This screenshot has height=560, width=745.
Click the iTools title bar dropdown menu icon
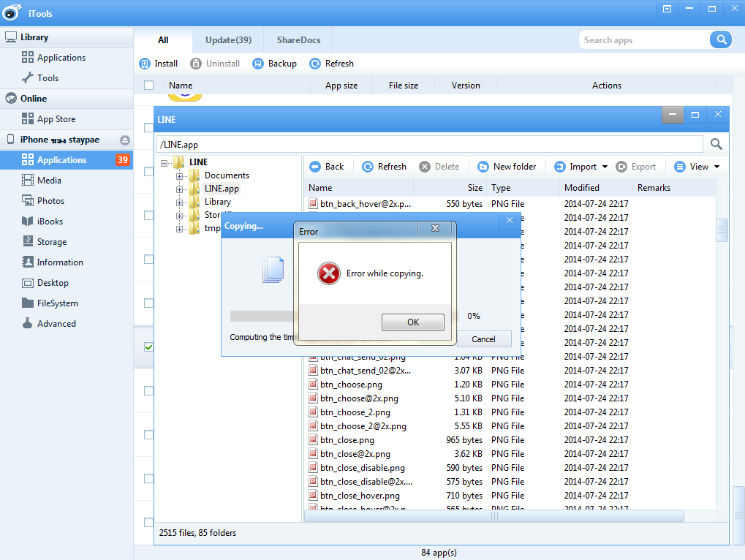(x=667, y=9)
